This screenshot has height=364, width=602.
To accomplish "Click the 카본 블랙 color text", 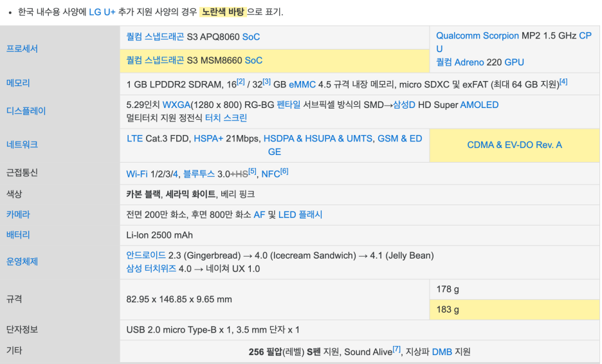I will click(143, 194).
